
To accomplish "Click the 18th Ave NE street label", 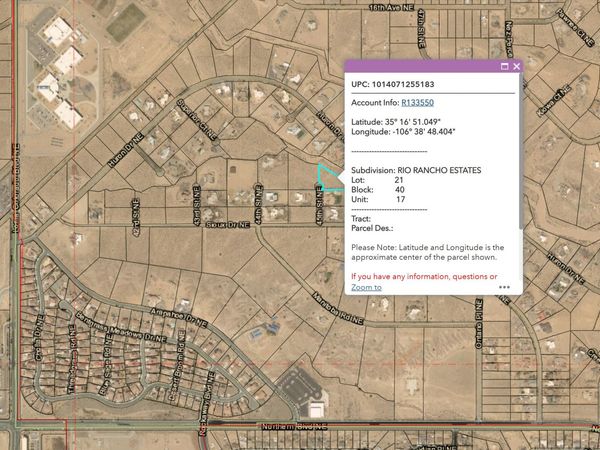I will [392, 7].
